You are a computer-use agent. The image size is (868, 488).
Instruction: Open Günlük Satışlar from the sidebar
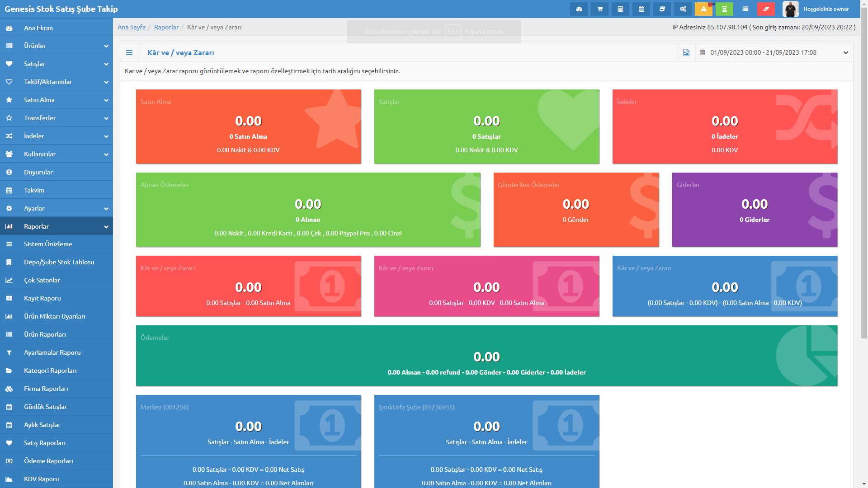point(45,407)
